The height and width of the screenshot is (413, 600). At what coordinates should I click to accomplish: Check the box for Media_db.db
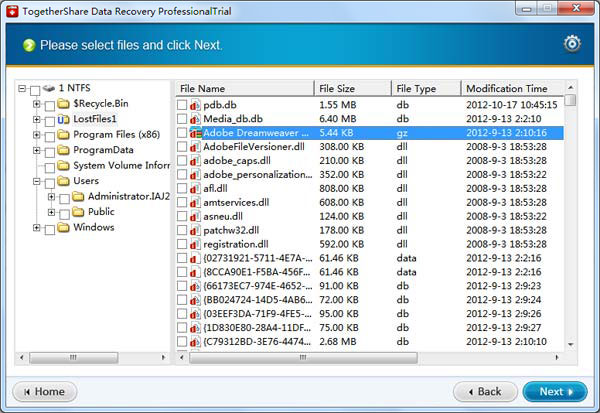click(182, 119)
